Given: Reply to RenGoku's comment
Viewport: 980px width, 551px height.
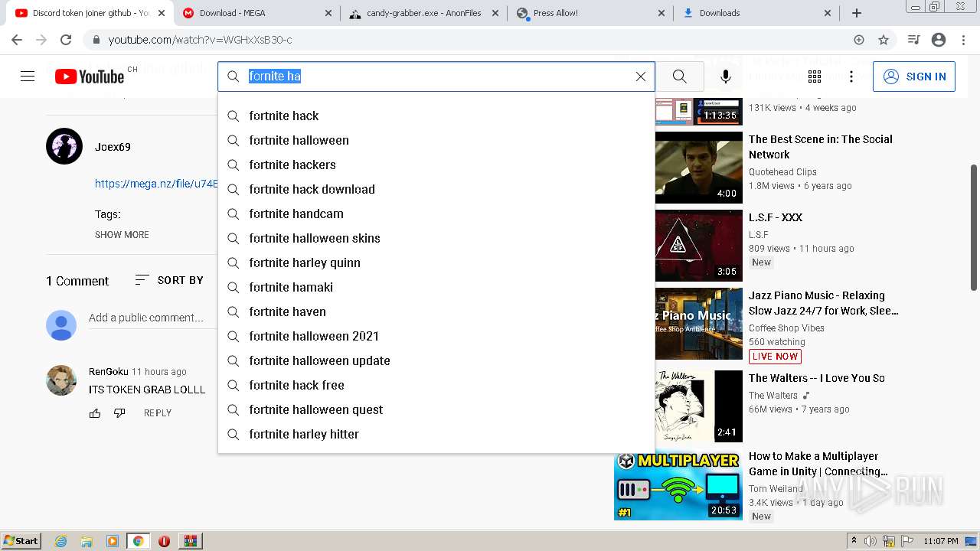Looking at the screenshot, I should tap(158, 413).
